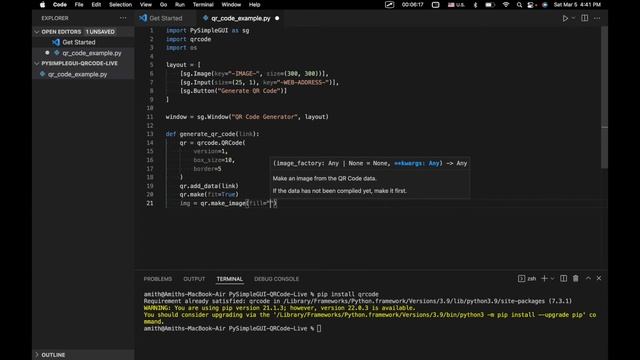Maximize the panel with the chevron up

[588, 278]
